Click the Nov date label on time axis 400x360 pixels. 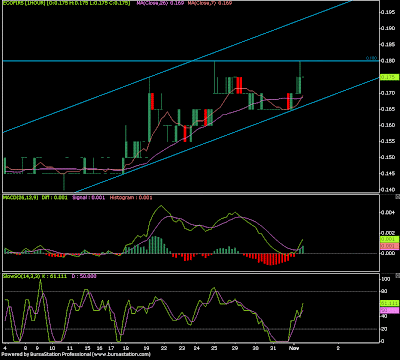point(293,348)
